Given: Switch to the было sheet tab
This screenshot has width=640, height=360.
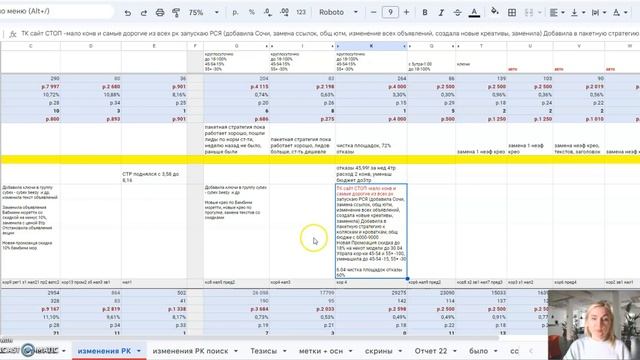Looking at the screenshot, I should 478,351.
